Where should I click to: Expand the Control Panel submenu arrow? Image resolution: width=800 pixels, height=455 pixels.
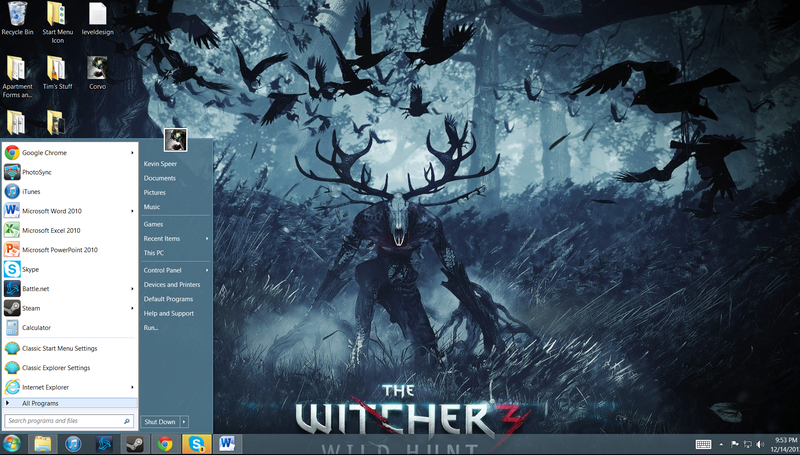tap(207, 270)
